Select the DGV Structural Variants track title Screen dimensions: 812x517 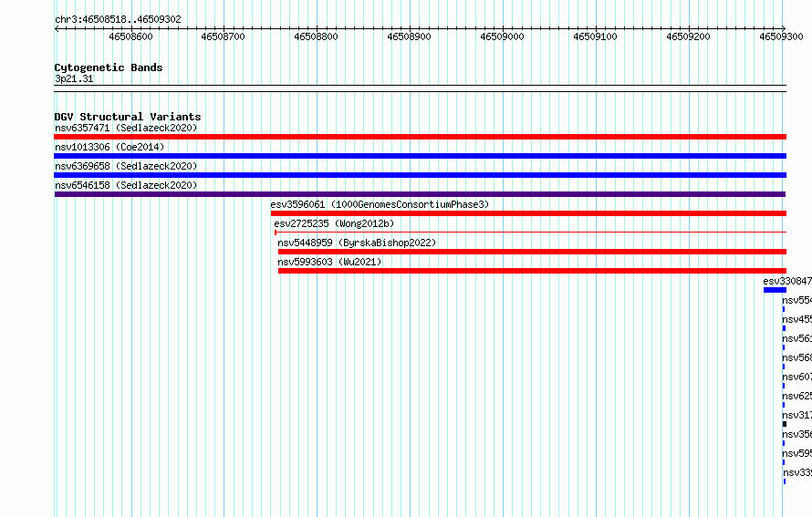coord(128,117)
